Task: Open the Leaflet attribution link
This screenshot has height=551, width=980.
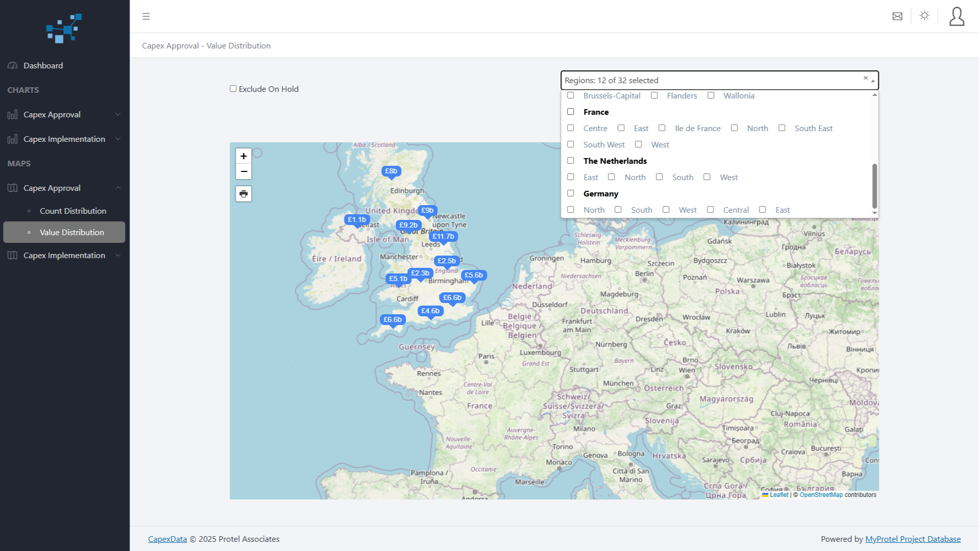Action: [779, 495]
